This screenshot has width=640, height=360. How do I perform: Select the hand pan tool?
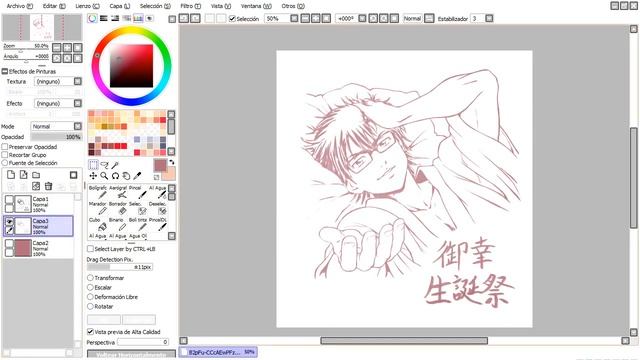(x=126, y=176)
